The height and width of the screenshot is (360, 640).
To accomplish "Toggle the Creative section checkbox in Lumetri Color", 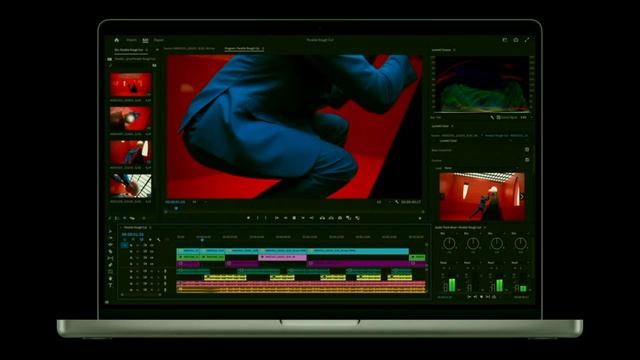I will click(x=527, y=160).
